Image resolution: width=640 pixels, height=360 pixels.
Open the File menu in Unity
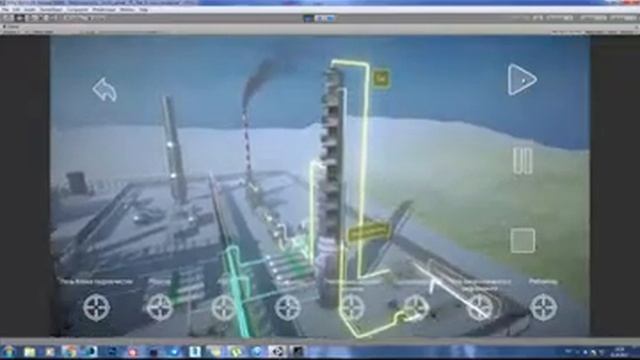(x=5, y=9)
